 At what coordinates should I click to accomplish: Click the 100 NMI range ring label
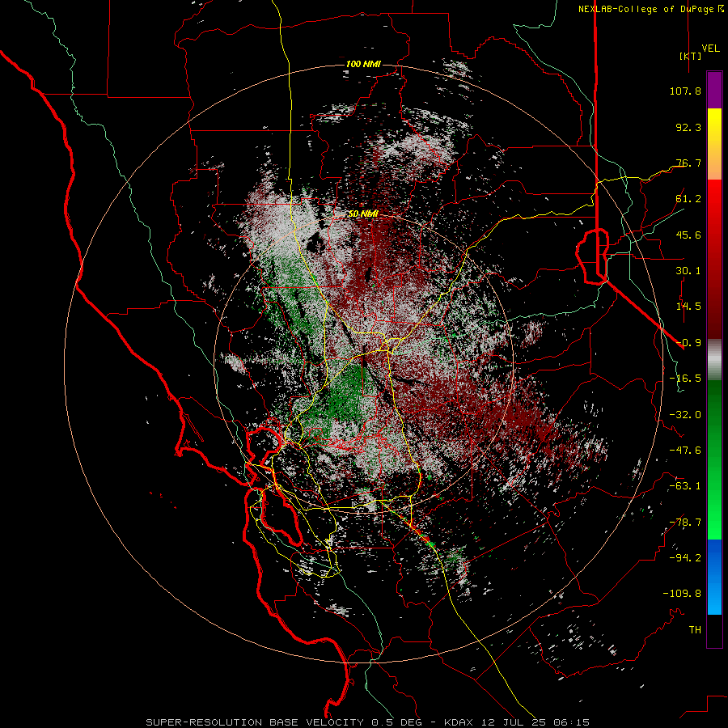[363, 64]
